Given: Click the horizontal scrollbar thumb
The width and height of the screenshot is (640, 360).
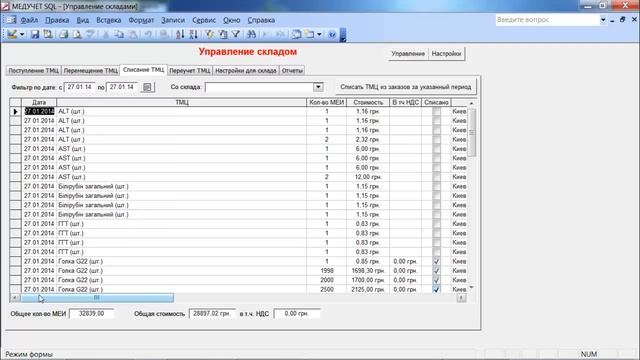Looking at the screenshot, I should (97, 298).
